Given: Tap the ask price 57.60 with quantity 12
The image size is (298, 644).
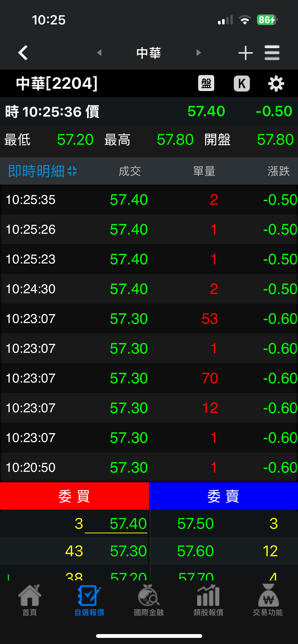Looking at the screenshot, I should click(x=195, y=551).
